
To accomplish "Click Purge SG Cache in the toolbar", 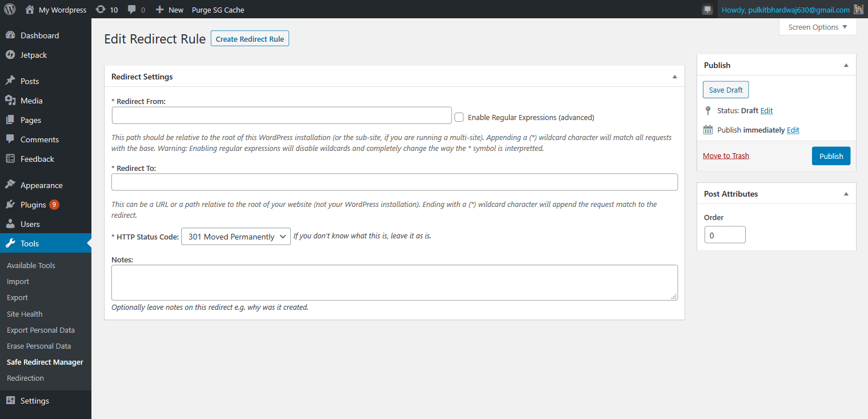I will point(217,9).
